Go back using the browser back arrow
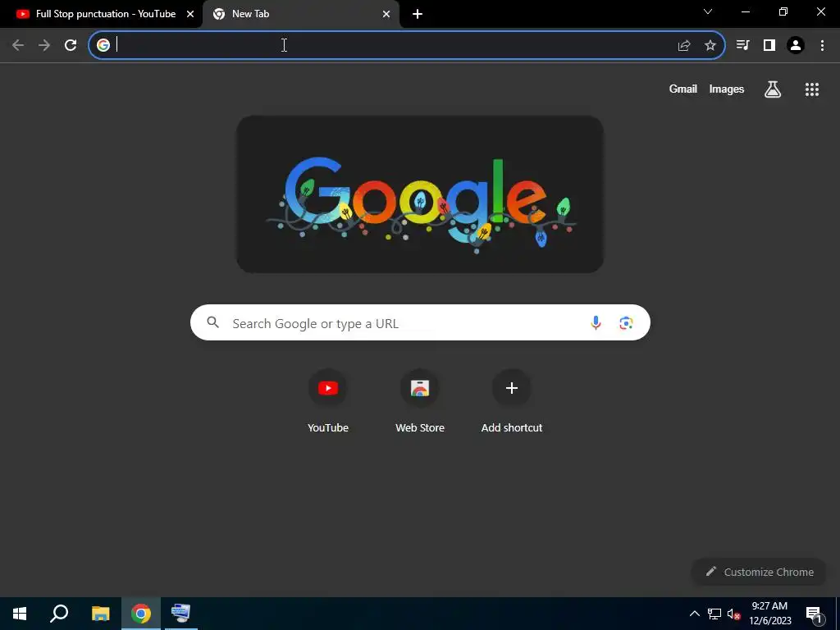The image size is (840, 630). coord(18,46)
